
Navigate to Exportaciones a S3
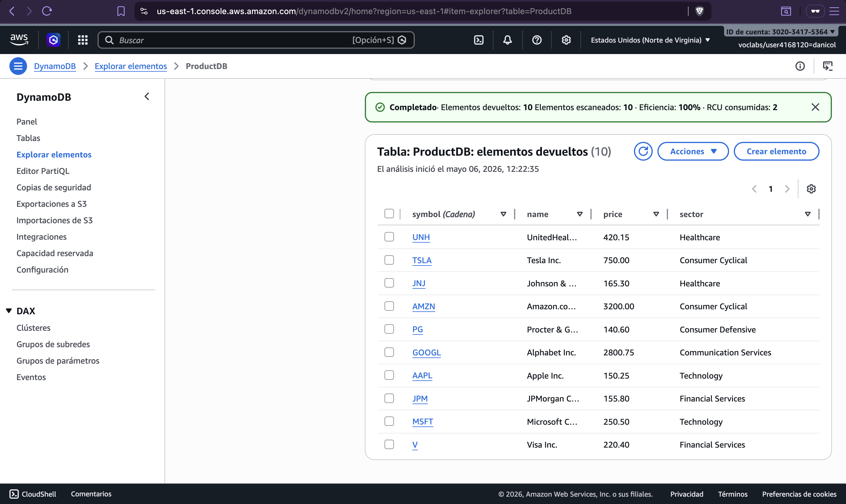pyautogui.click(x=52, y=204)
